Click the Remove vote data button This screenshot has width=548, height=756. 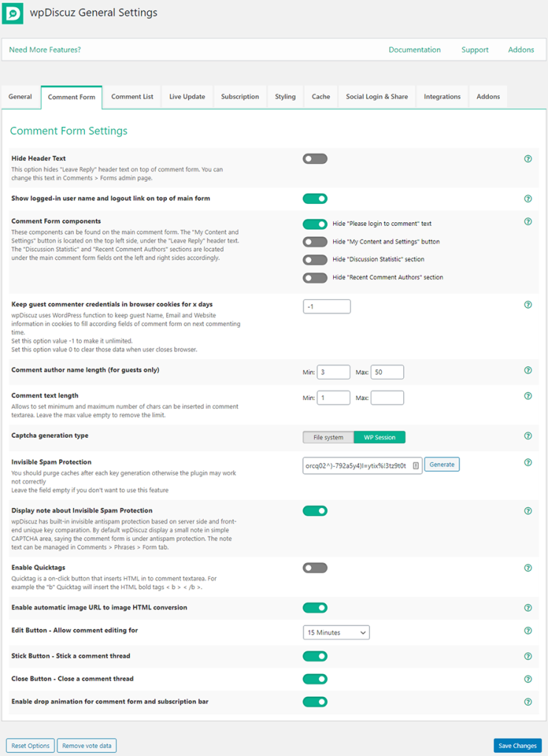tap(87, 746)
